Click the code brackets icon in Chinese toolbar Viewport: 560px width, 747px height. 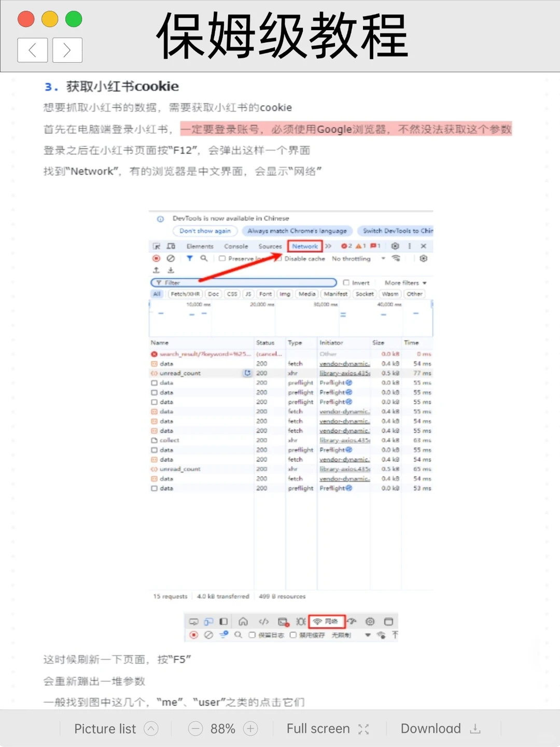[x=264, y=621]
